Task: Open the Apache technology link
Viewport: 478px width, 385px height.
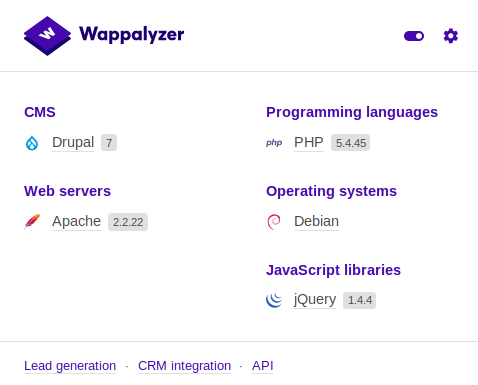Action: [76, 221]
